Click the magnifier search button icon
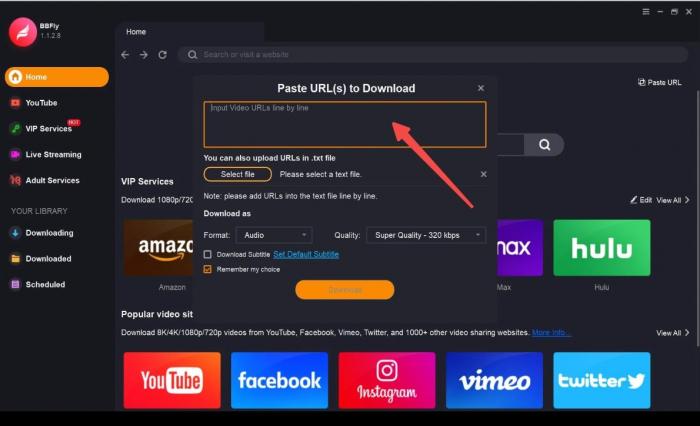700x426 pixels. (544, 145)
